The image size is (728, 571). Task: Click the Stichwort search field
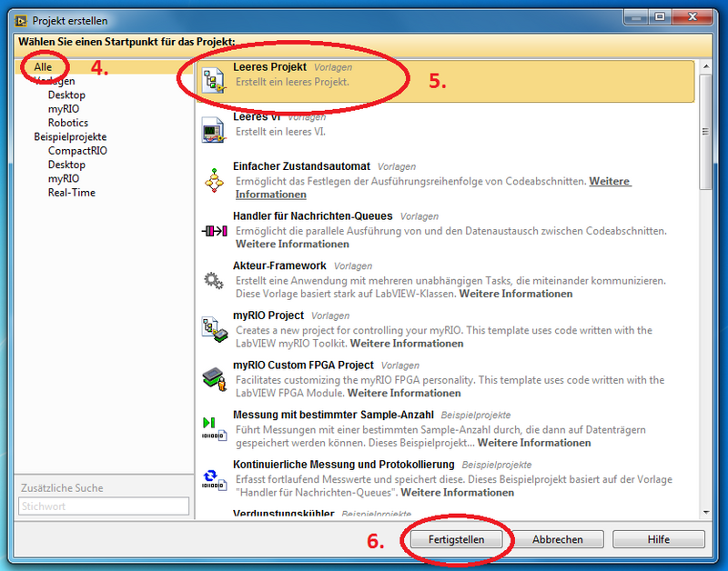(104, 506)
